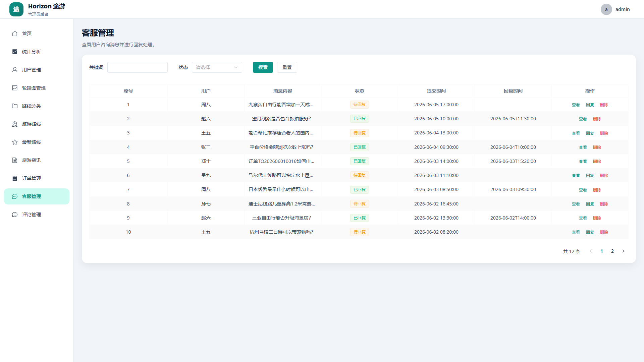644x362 pixels.
Task: Click the 重置 reset button
Action: [287, 67]
